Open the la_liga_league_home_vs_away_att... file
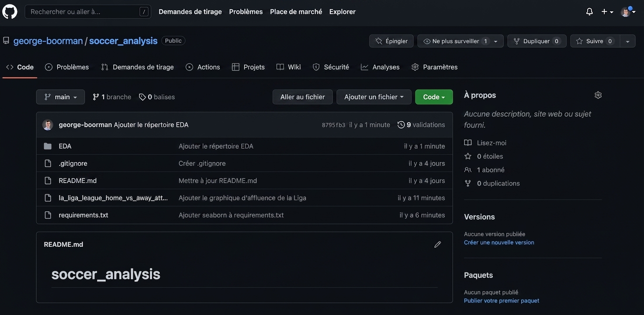Screen dimensions: 644x315 coord(113,198)
